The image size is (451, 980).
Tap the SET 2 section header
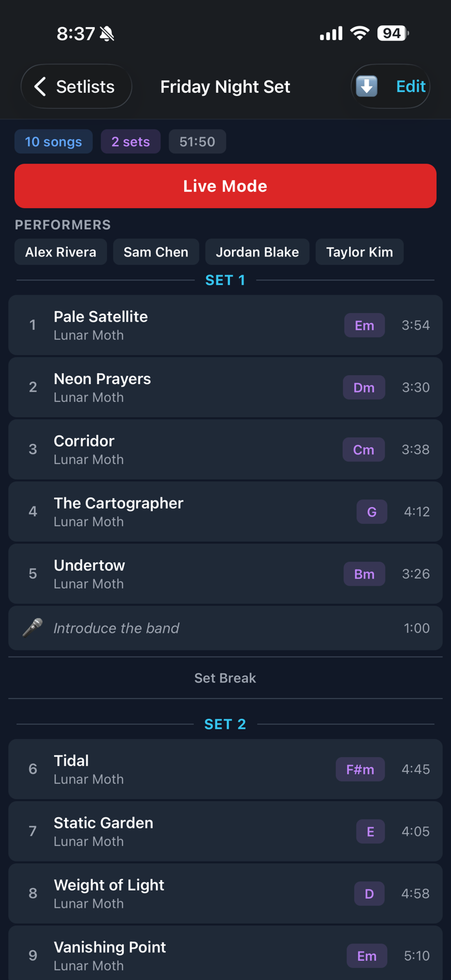[225, 724]
